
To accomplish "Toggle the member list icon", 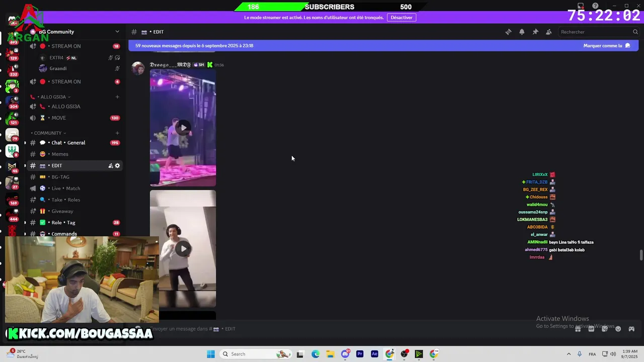I will click(x=549, y=32).
